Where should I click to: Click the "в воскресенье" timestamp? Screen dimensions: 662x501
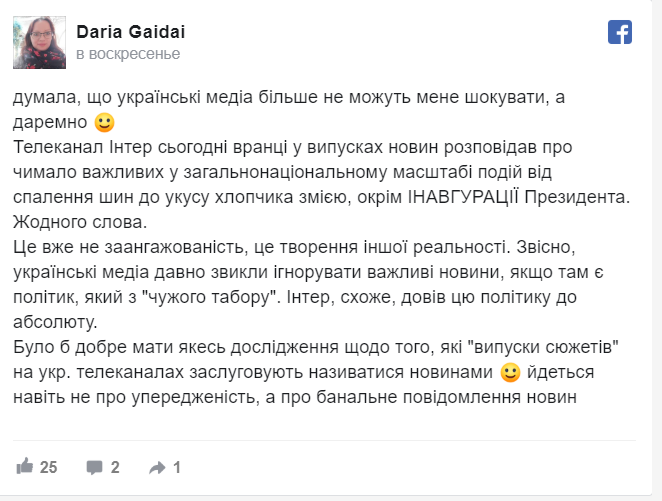point(128,54)
